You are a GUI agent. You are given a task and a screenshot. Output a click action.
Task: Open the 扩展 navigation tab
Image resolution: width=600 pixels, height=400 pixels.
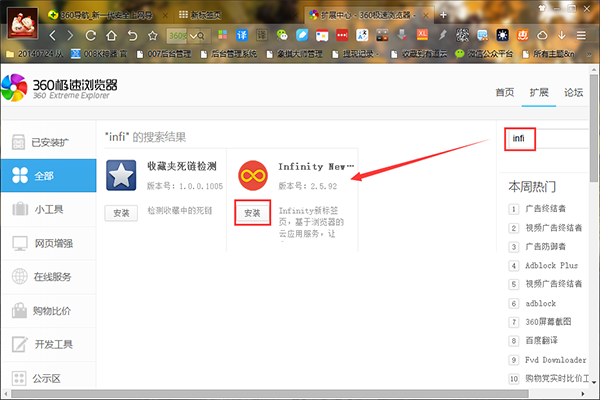(539, 92)
